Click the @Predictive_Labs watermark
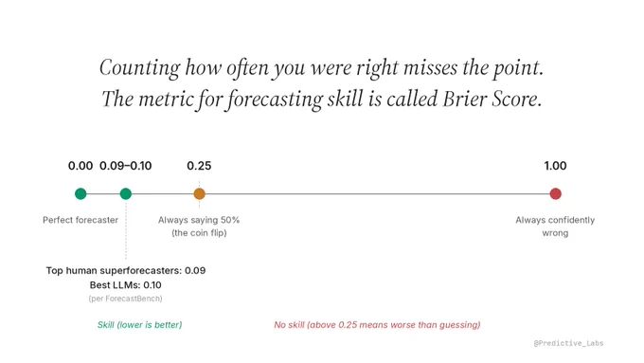 [568, 343]
